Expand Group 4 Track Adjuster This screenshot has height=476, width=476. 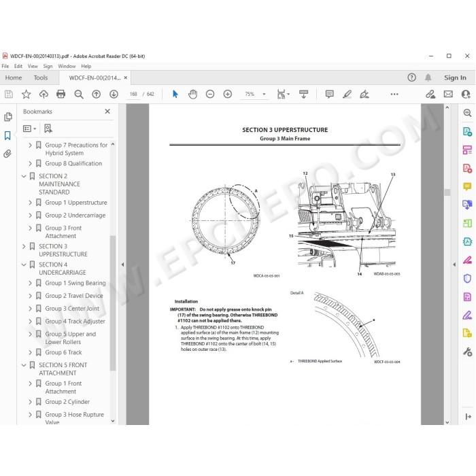[x=30, y=321]
